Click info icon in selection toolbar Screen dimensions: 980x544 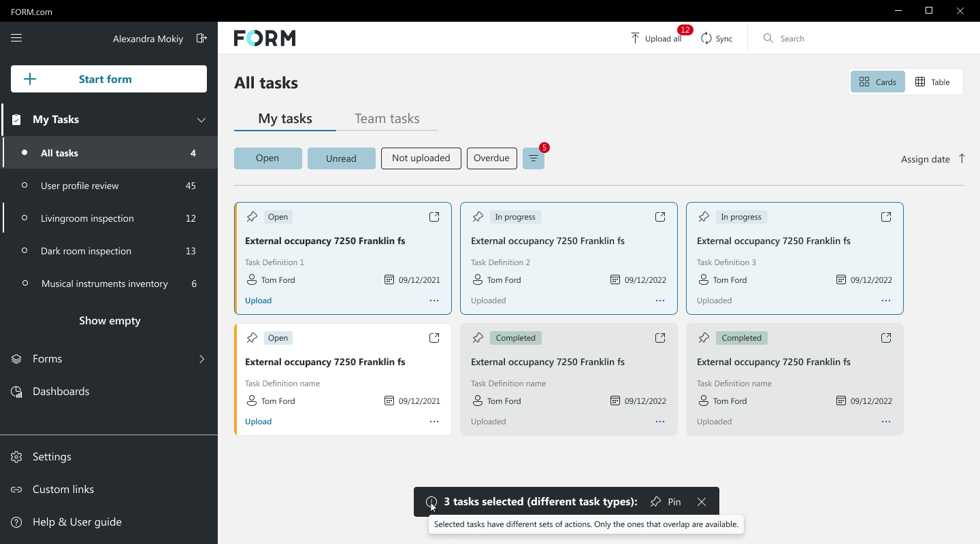tap(431, 502)
